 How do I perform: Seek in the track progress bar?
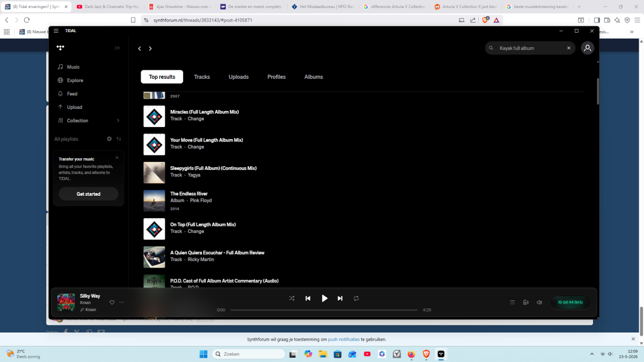point(324,310)
